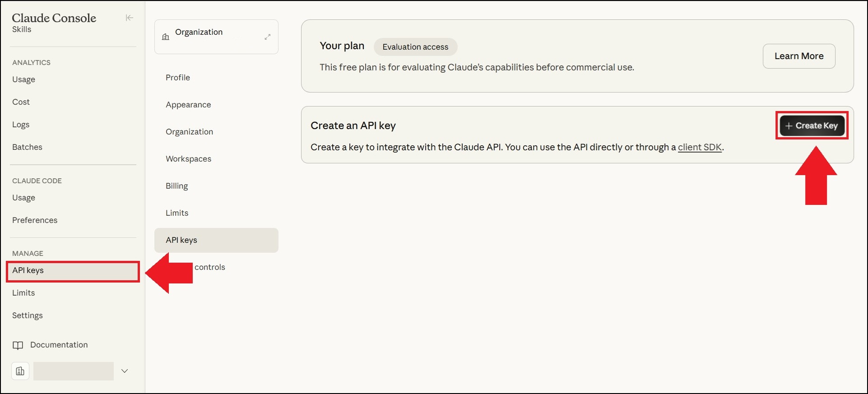Open the Documentation link
This screenshot has height=394, width=868.
pyautogui.click(x=59, y=345)
